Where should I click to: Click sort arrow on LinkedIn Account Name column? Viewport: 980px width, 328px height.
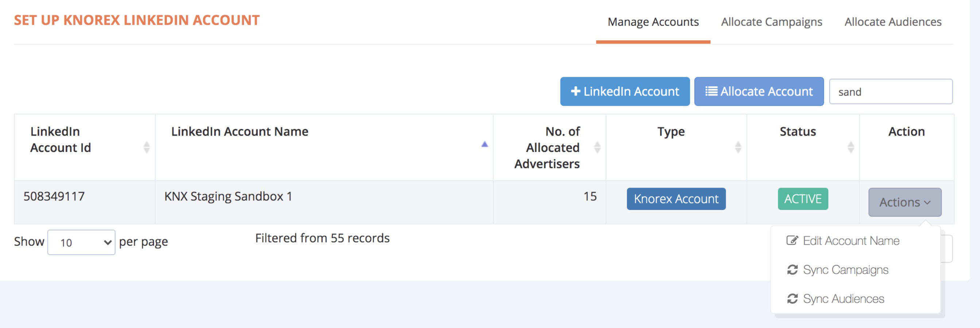pos(484,144)
